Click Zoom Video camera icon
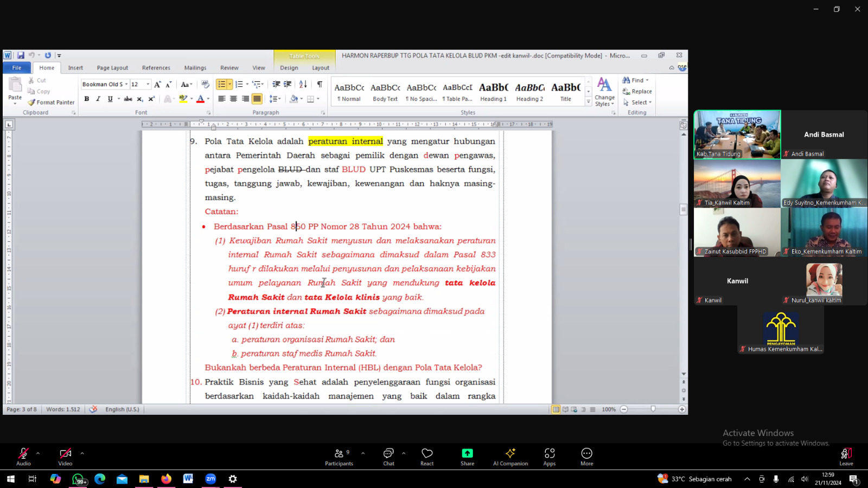The image size is (868, 488). 65,453
